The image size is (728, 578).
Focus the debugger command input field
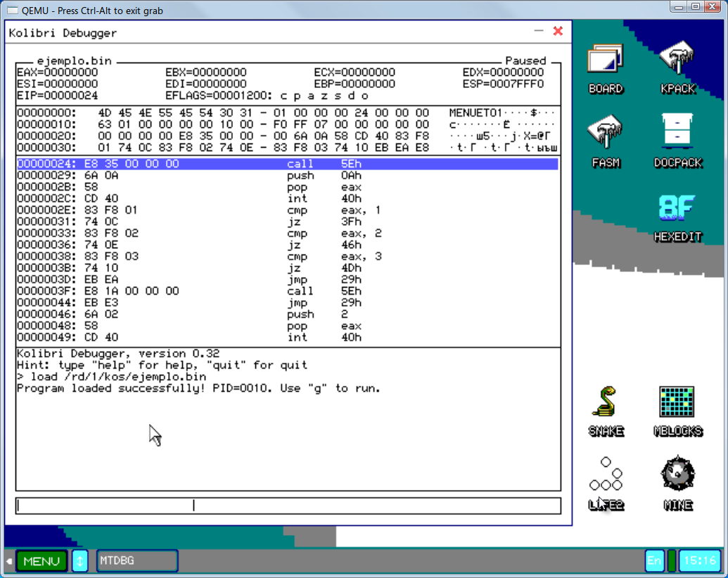[288, 506]
